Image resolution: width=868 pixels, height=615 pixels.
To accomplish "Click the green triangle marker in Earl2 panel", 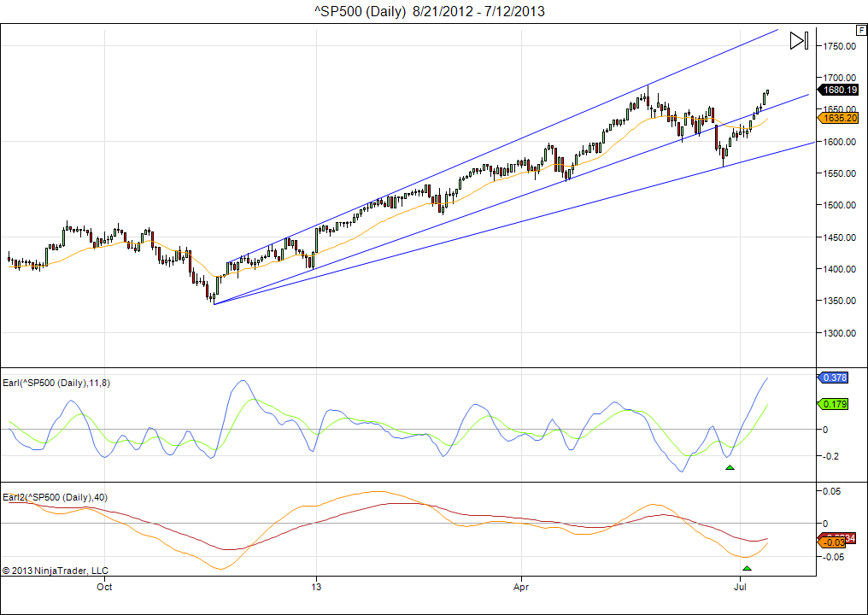I will pos(747,568).
